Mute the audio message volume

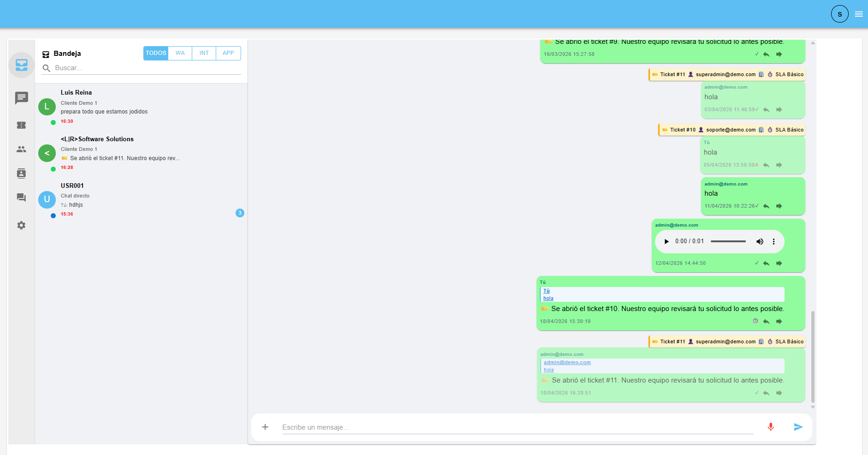point(760,241)
